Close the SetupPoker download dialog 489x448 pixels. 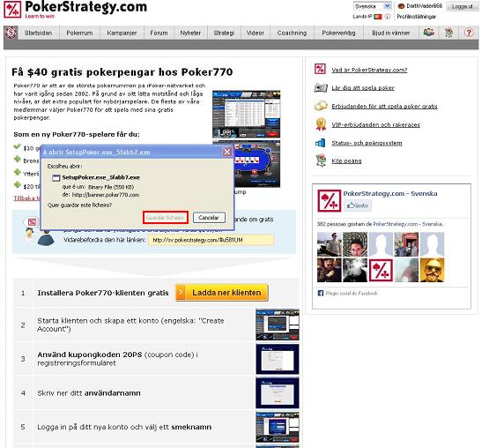tap(227, 152)
